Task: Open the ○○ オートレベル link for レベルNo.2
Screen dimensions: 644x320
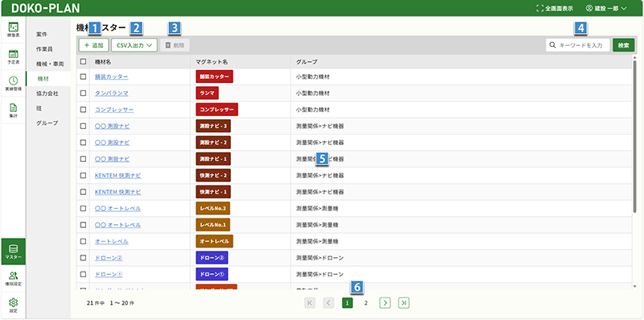Action: click(x=118, y=209)
